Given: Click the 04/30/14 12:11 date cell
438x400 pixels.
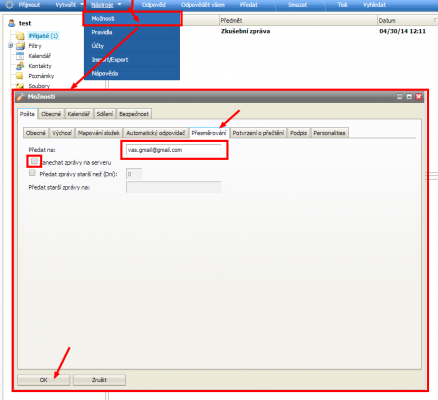Looking at the screenshot, I should coord(403,31).
